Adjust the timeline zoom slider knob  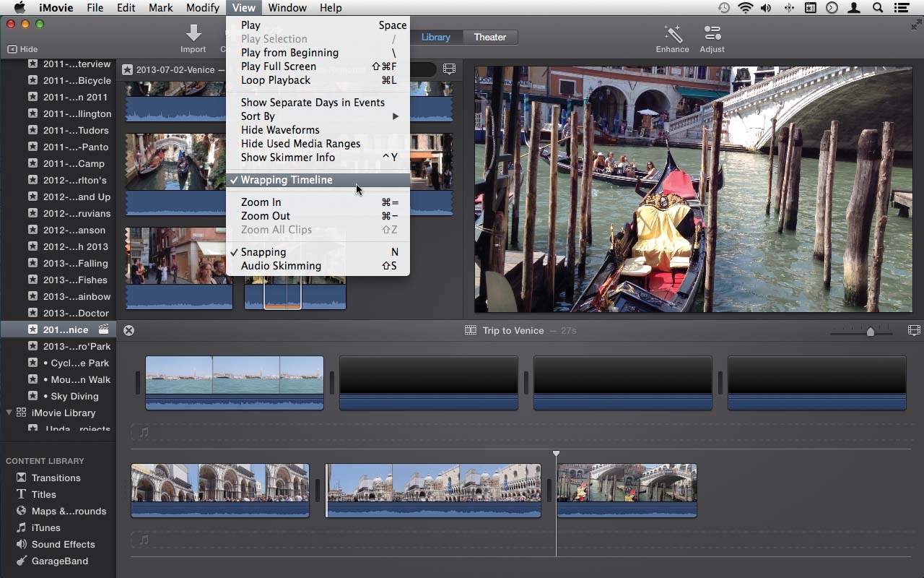[871, 331]
